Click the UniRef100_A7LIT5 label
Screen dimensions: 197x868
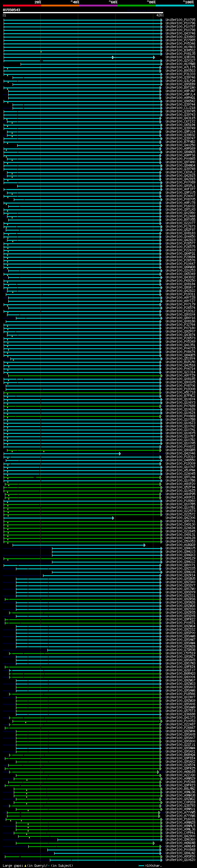point(180,67)
